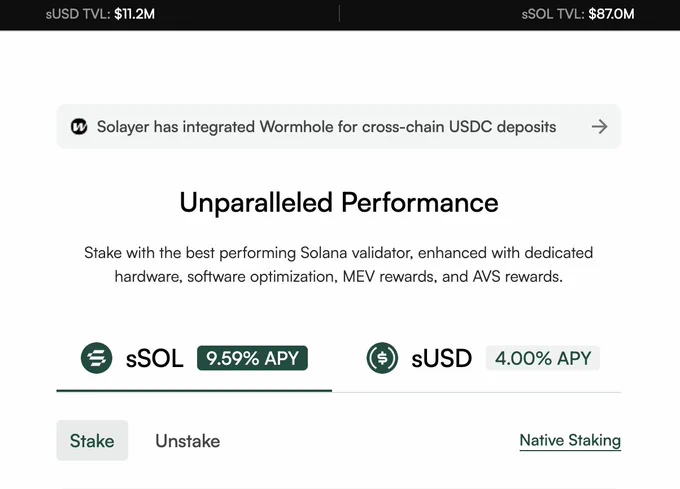Open the Native Staking link

pos(570,440)
